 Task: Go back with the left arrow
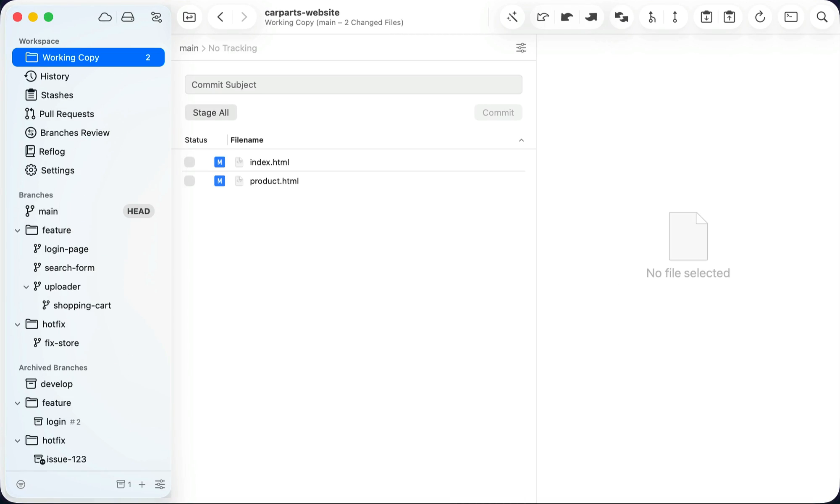point(220,17)
